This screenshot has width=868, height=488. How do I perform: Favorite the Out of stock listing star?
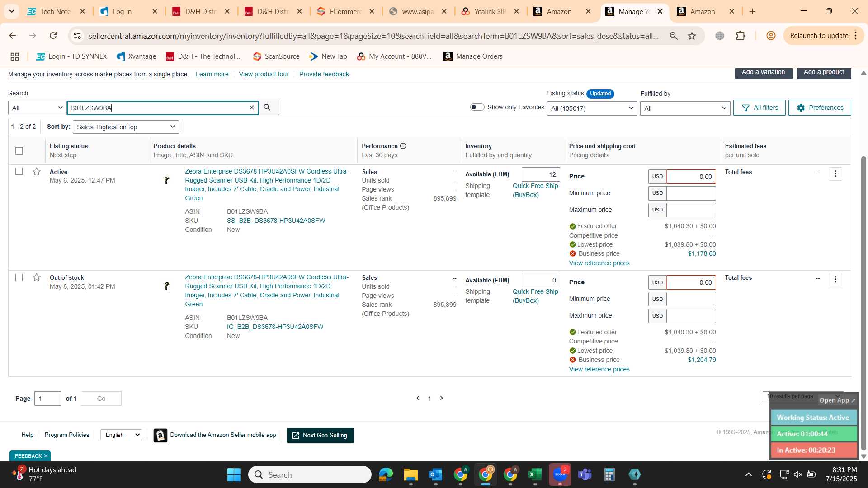(x=37, y=277)
